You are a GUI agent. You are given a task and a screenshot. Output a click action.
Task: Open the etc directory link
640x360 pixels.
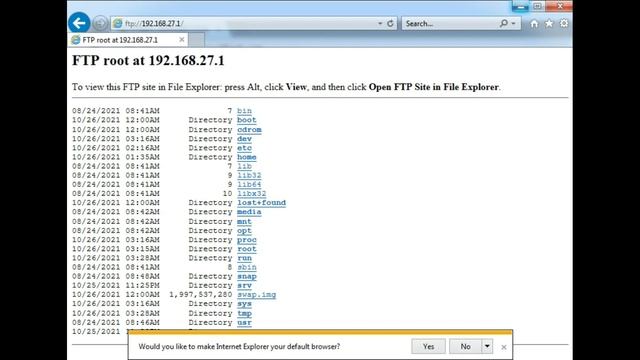click(244, 148)
